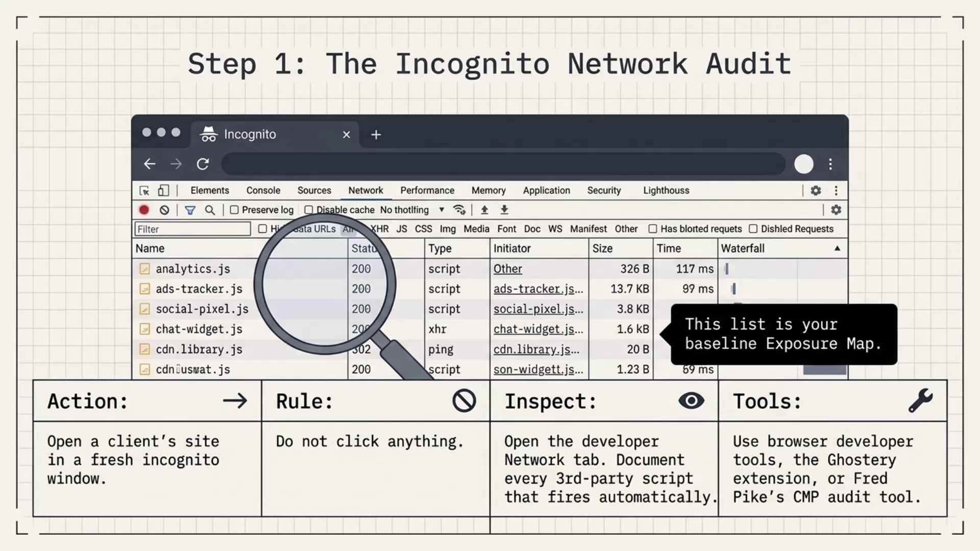Tick the Blocked Requests checkbox
Screen dimensions: 980x551
pos(753,229)
